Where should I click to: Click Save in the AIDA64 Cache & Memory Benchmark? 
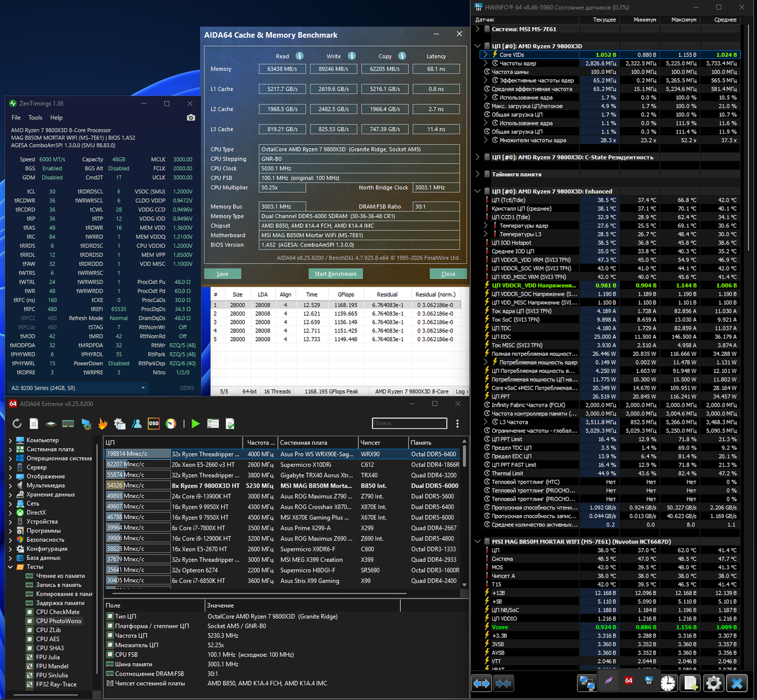[222, 274]
